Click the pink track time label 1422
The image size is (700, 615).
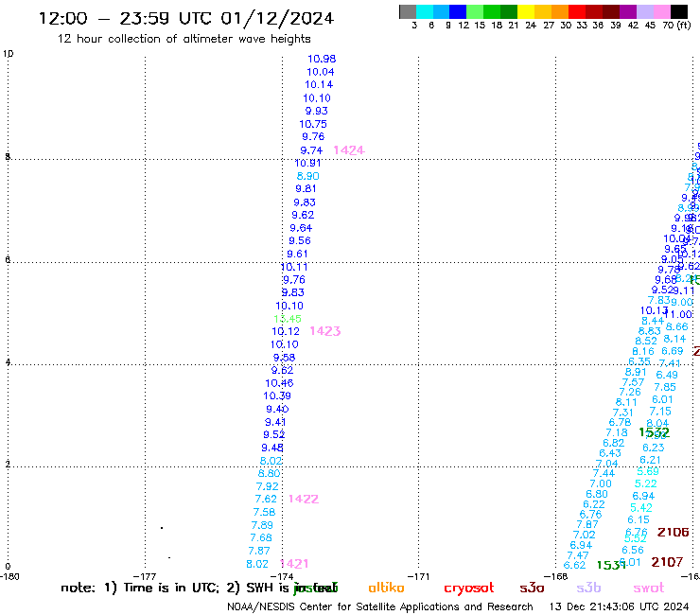tap(304, 499)
